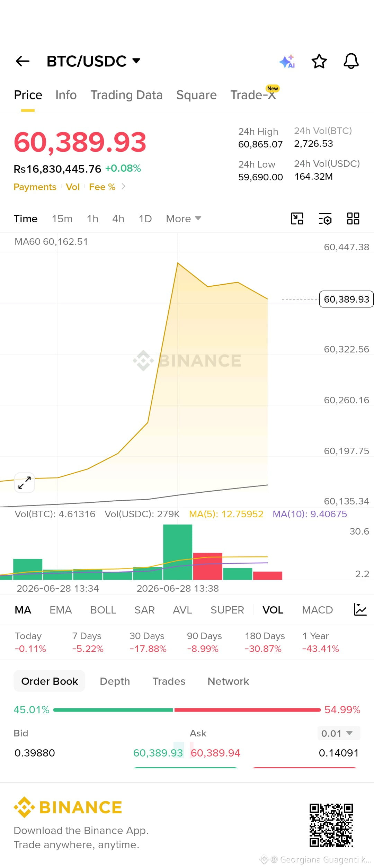
Task: Open the 0.01 price precision dropdown
Action: 338,733
